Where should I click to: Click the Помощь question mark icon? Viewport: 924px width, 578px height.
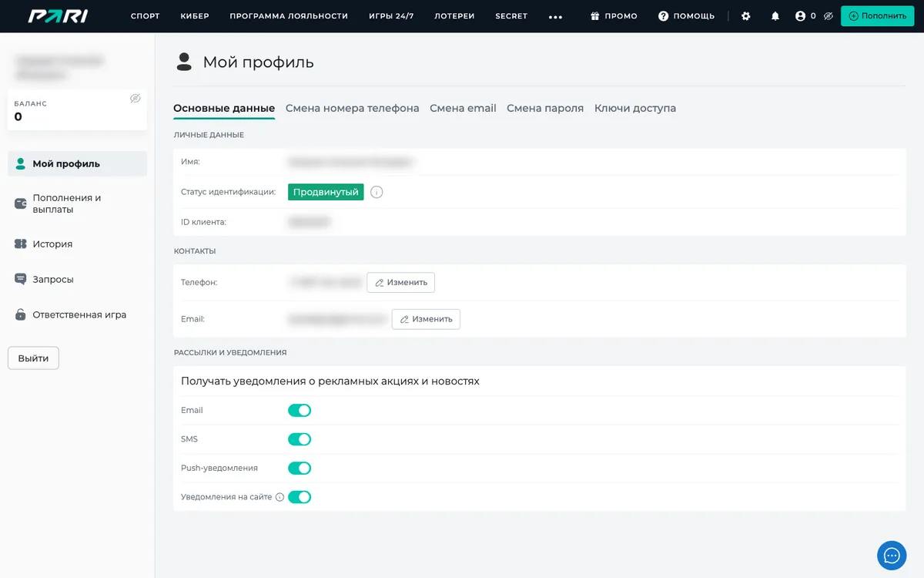pos(664,16)
